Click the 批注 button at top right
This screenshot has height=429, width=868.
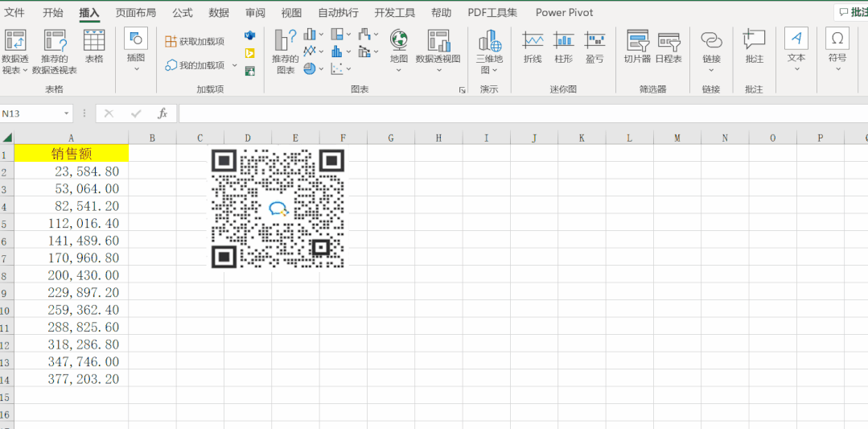(x=853, y=13)
